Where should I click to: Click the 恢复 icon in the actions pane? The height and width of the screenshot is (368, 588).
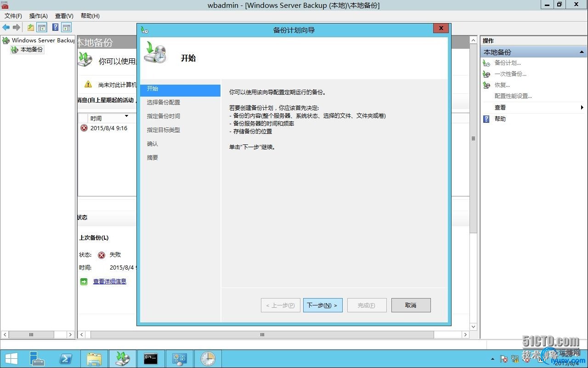[486, 85]
